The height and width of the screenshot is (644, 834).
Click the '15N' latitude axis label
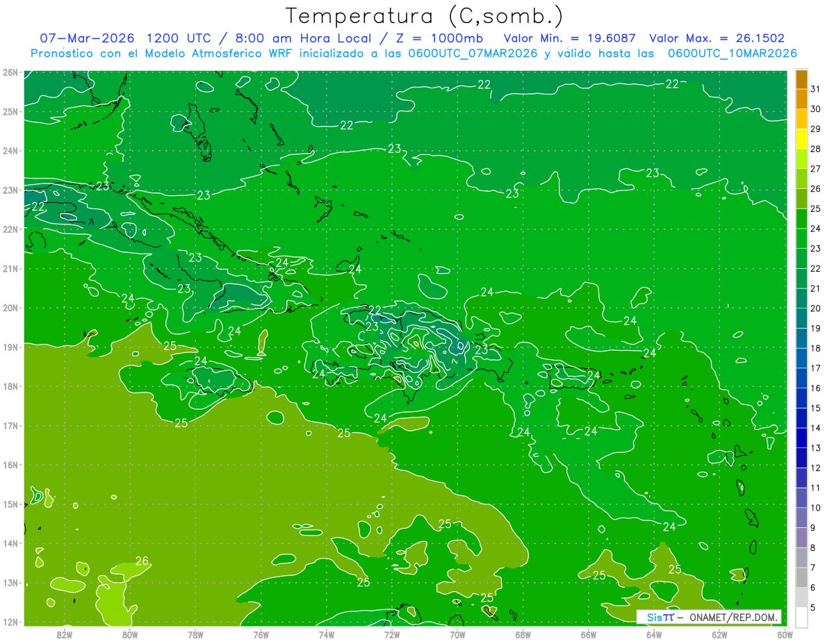tap(10, 504)
